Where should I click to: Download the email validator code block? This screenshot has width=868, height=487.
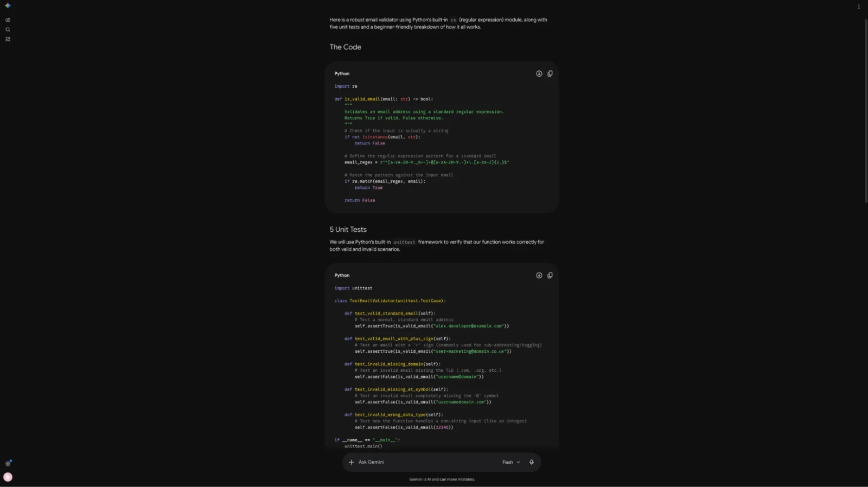pyautogui.click(x=539, y=74)
